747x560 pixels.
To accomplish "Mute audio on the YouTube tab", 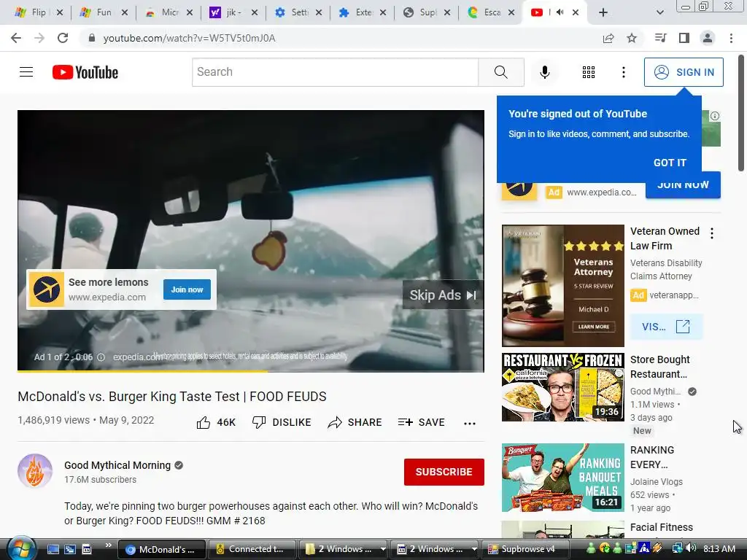I will pyautogui.click(x=560, y=12).
